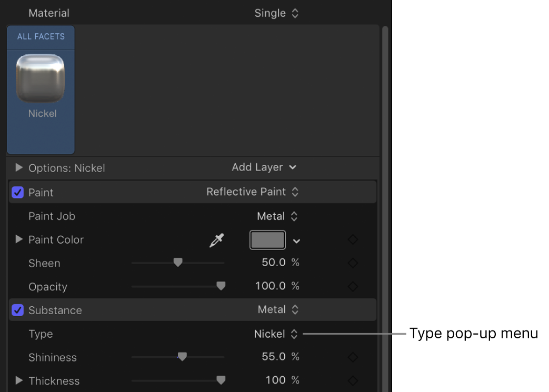Select the Nickel material thumbnail
The height and width of the screenshot is (392, 549).
[x=42, y=79]
